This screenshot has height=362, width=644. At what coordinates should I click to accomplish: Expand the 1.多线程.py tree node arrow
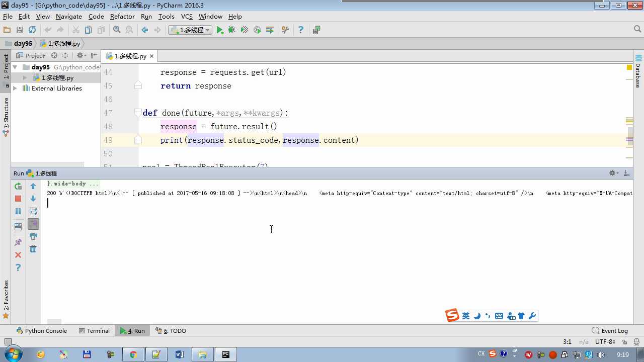[25, 78]
